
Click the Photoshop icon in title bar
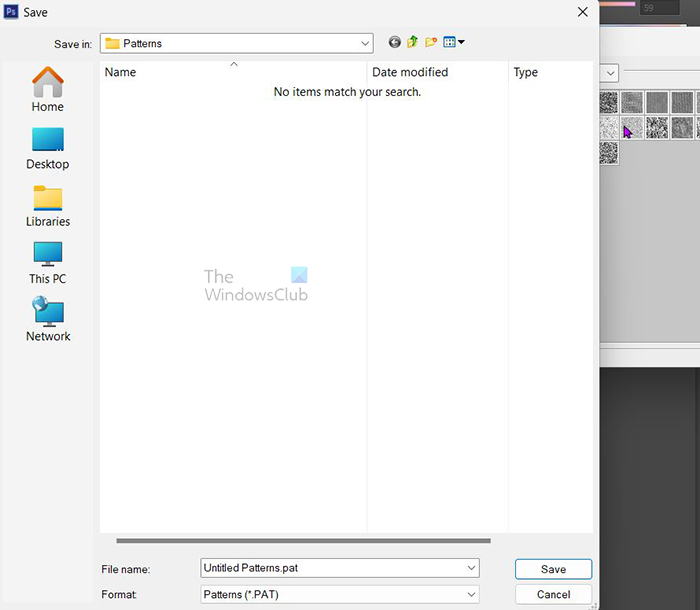pos(11,12)
